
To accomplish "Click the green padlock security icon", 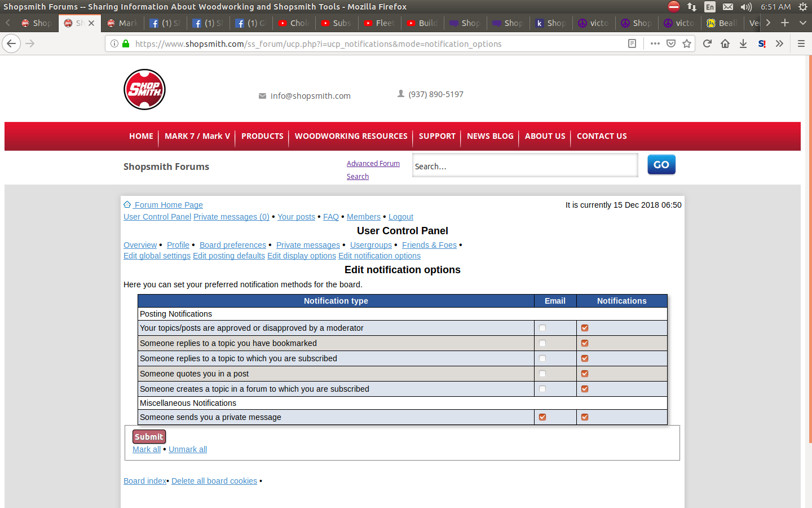I will (126, 43).
